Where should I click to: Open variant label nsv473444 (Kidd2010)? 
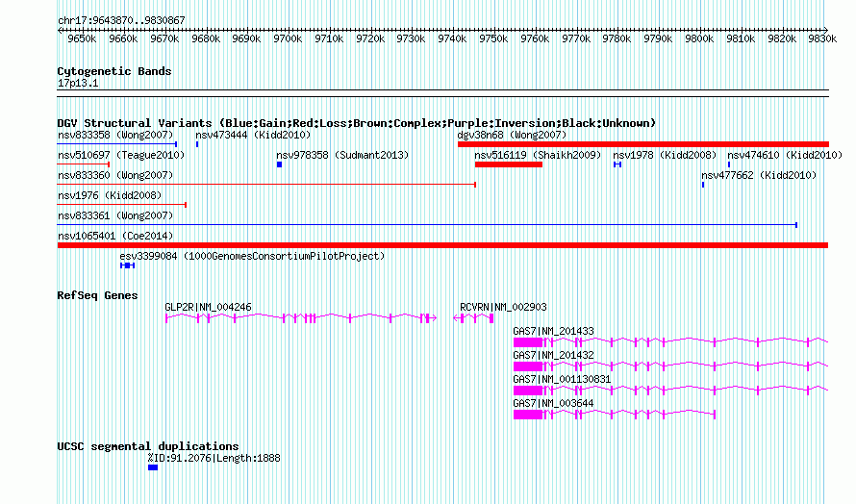tap(253, 135)
